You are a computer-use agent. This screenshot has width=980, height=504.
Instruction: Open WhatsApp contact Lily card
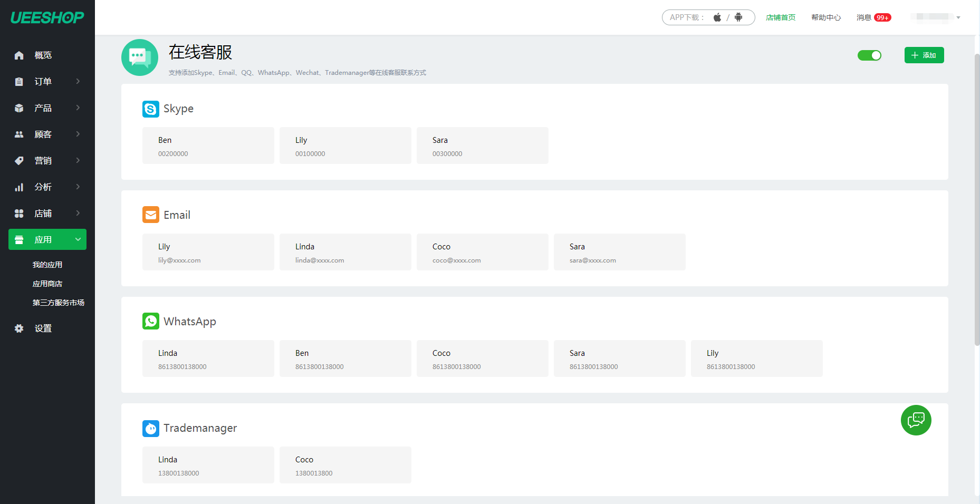(757, 358)
